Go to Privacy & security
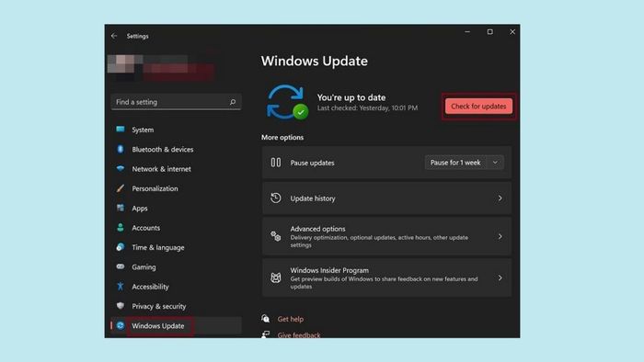644x362 pixels. click(176, 306)
